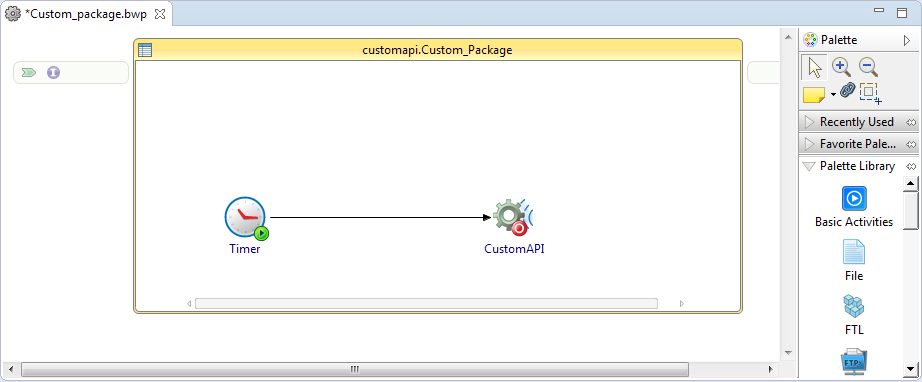The image size is (922, 382).
Task: Select the transition arrow between Timer and CustomAPI
Action: [380, 217]
